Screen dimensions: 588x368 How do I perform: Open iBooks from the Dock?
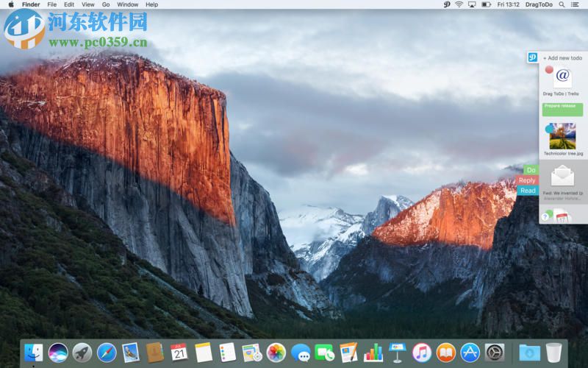point(446,353)
